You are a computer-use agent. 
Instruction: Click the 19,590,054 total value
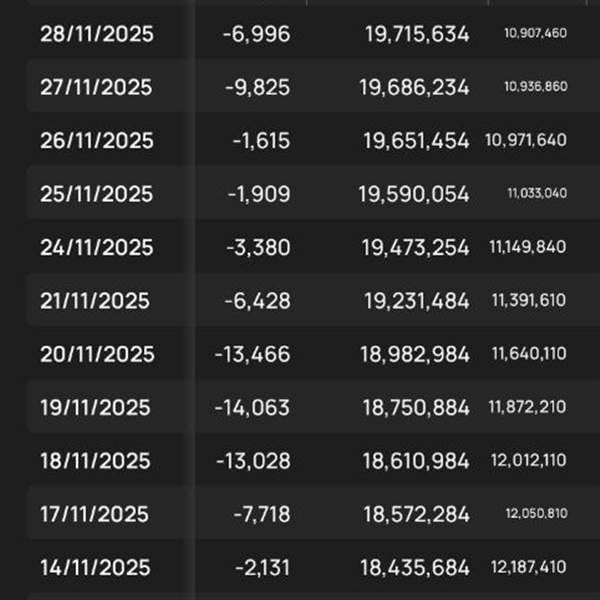[x=414, y=194]
